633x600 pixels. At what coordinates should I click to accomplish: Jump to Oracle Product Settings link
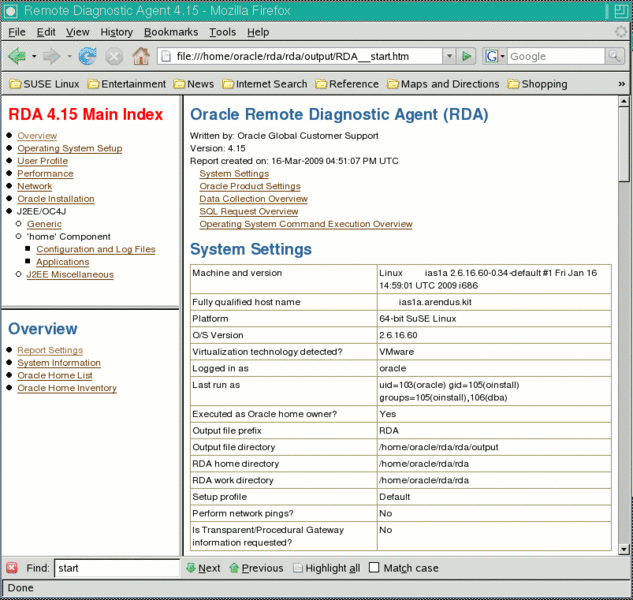click(250, 186)
